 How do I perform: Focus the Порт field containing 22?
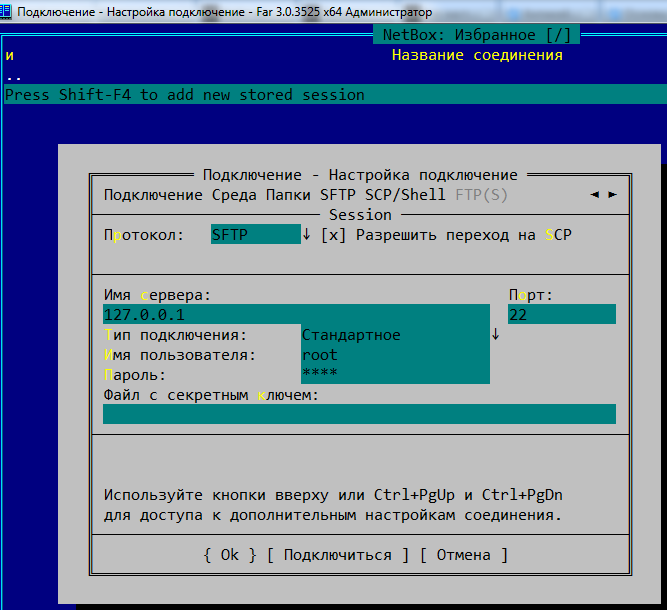[561, 315]
